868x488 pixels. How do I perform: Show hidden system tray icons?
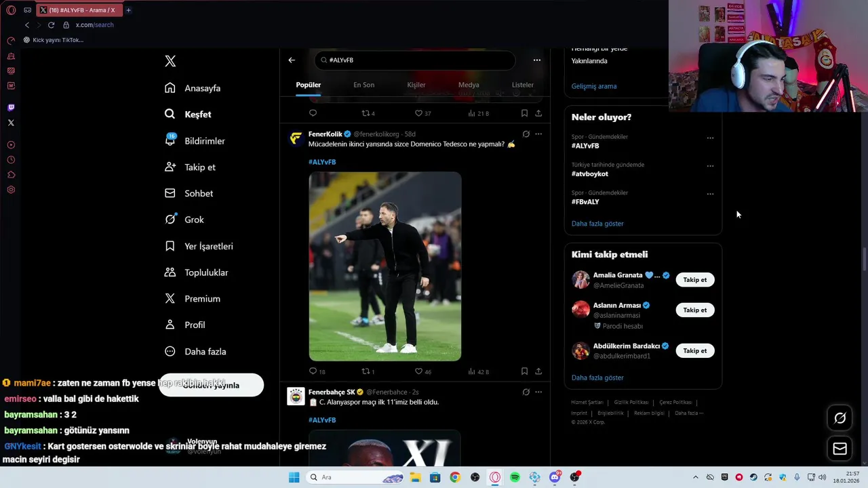point(695,477)
